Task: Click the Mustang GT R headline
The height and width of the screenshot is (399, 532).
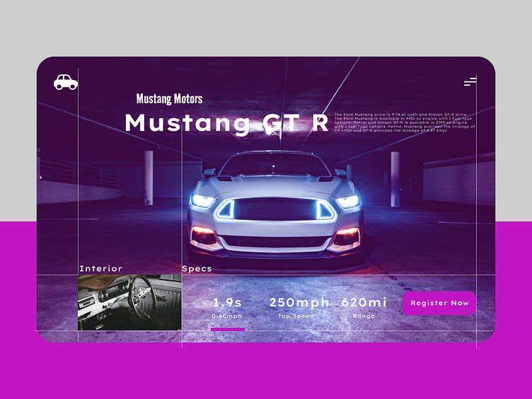Action: click(226, 123)
